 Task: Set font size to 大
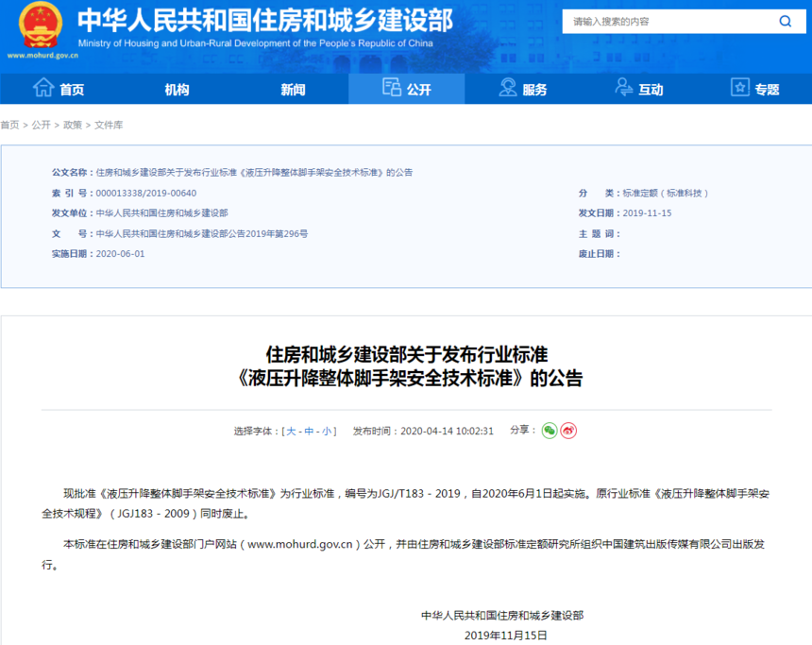tap(291, 431)
